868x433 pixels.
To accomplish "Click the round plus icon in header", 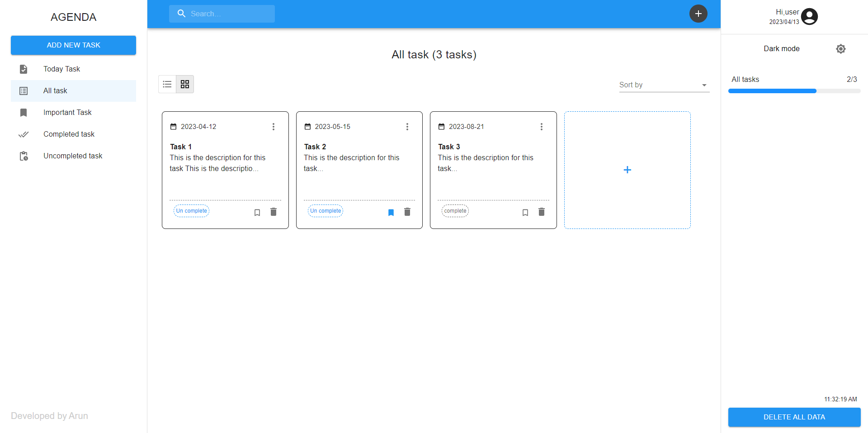I will tap(698, 14).
